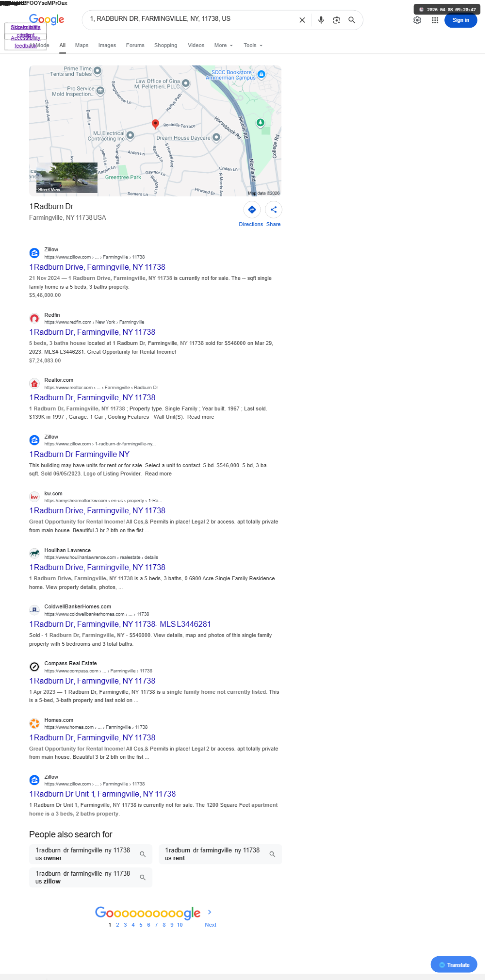The height and width of the screenshot is (980, 491).
Task: Go to next results page arrow
Action: pos(210,912)
